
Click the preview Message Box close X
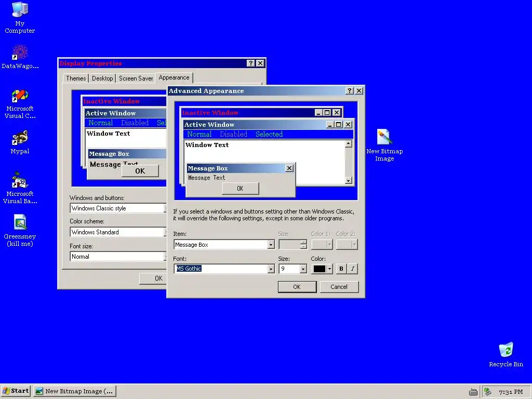coord(289,168)
